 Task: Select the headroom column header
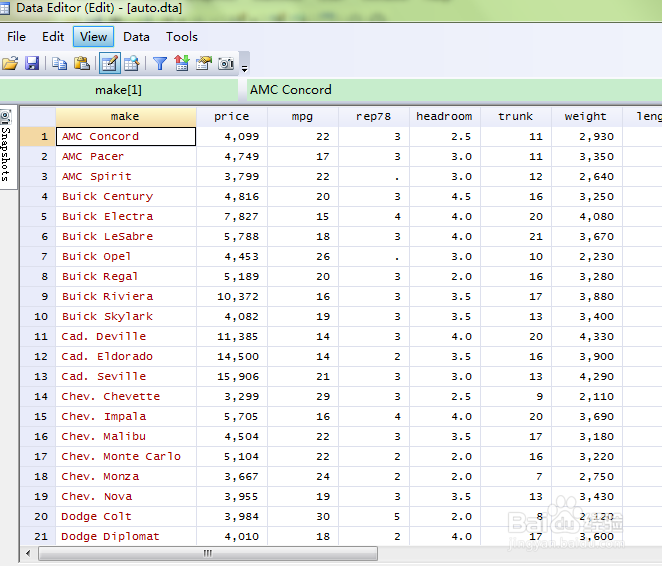point(445,116)
